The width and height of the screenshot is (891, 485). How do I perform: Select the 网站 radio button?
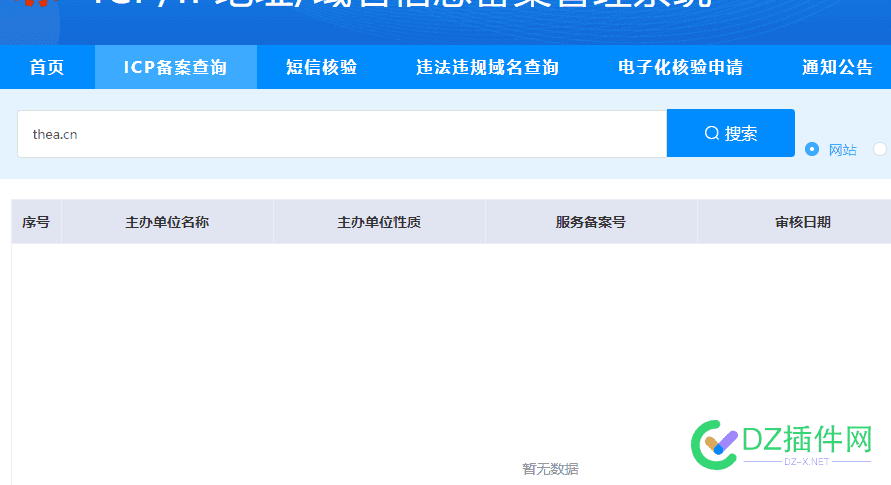(x=812, y=149)
